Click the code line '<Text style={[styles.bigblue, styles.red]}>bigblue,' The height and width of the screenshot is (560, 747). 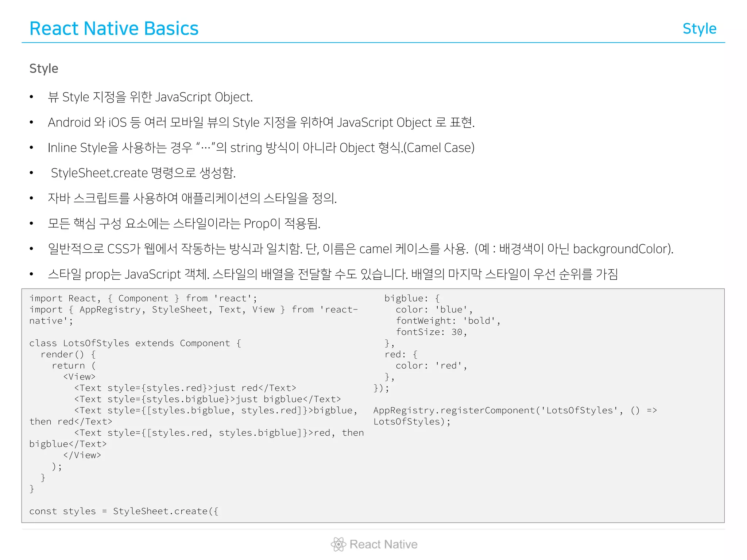[216, 411]
